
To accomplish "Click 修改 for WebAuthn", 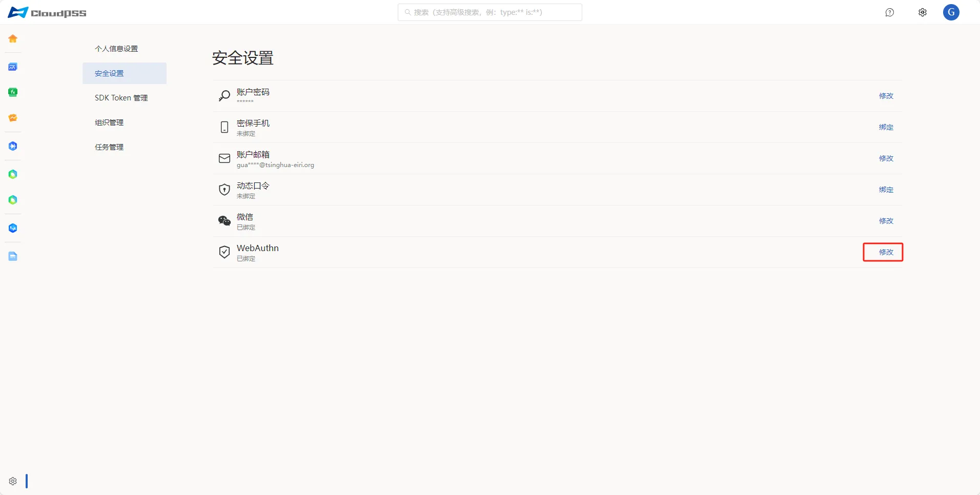I will 886,252.
